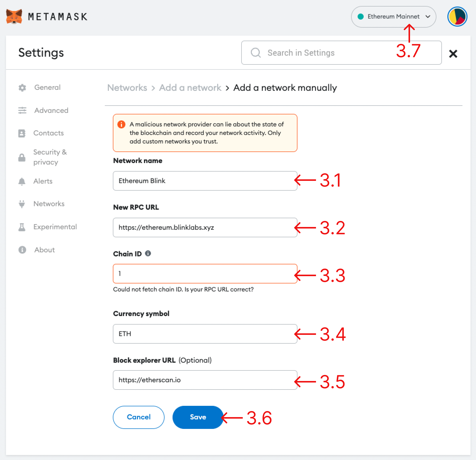476x460 pixels.
Task: Click the Advanced sliders icon
Action: click(x=22, y=110)
